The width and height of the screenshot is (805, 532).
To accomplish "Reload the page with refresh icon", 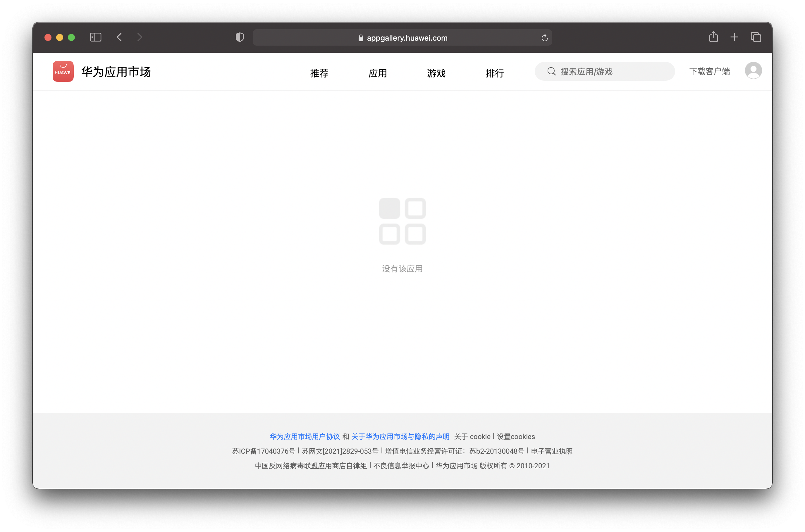I will [x=545, y=38].
